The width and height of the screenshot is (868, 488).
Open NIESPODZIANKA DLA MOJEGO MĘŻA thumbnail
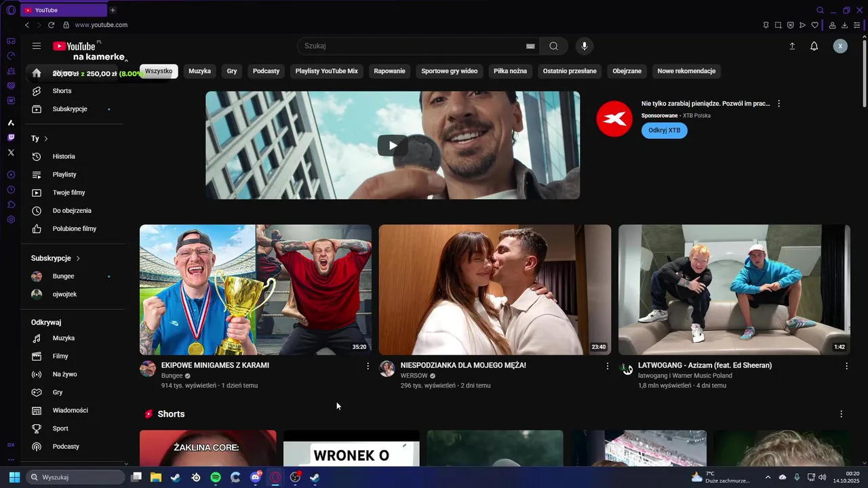click(495, 289)
